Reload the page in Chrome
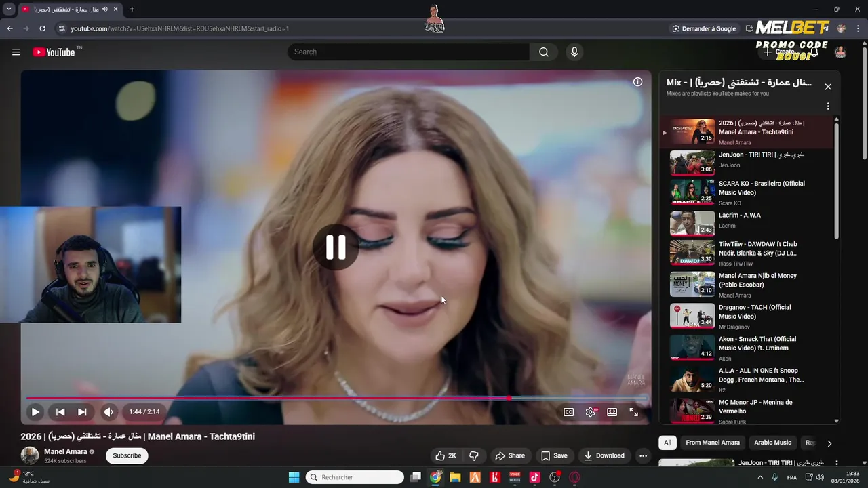 [x=42, y=28]
